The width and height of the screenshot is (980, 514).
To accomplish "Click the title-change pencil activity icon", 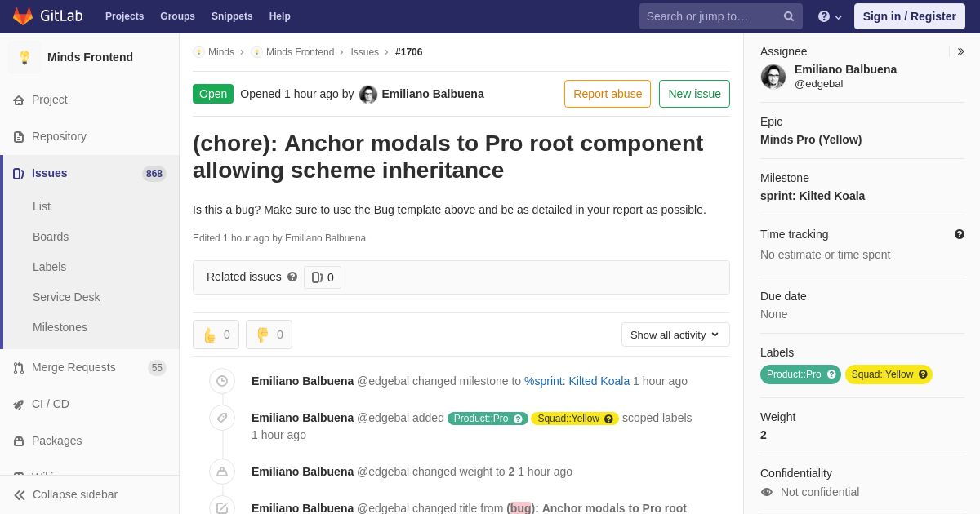I will pos(222,507).
